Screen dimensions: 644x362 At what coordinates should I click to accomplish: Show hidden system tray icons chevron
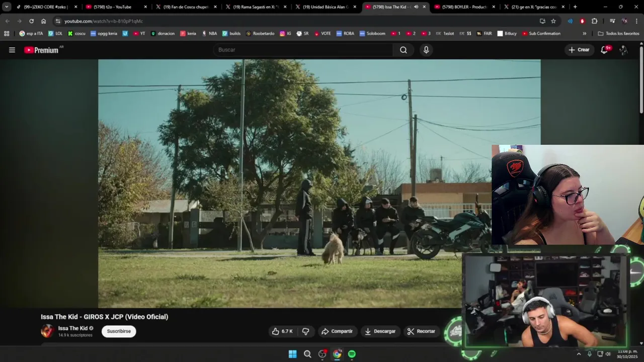[579, 354]
